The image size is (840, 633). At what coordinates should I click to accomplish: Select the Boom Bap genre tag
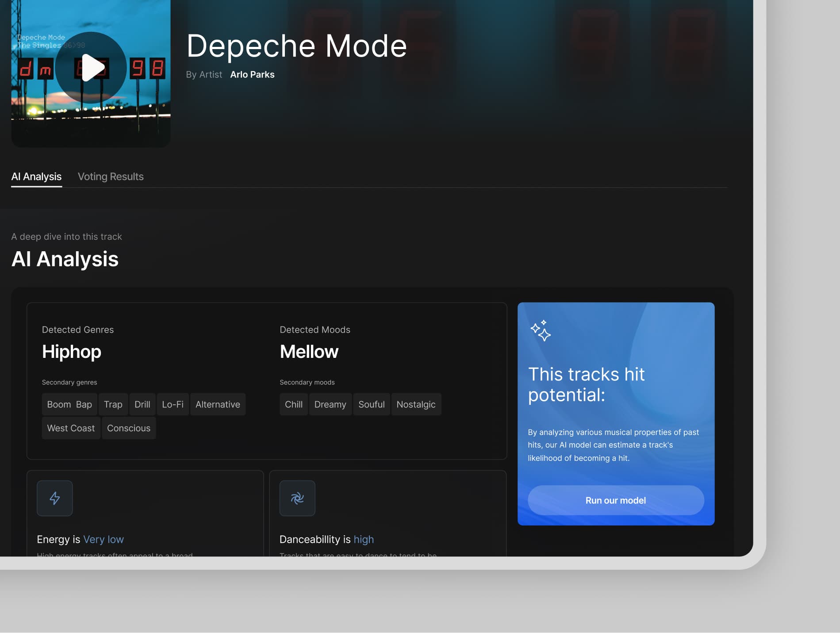click(x=69, y=404)
